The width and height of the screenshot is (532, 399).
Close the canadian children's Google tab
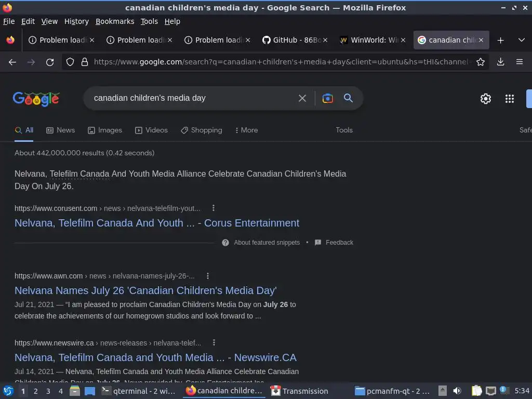pyautogui.click(x=481, y=40)
